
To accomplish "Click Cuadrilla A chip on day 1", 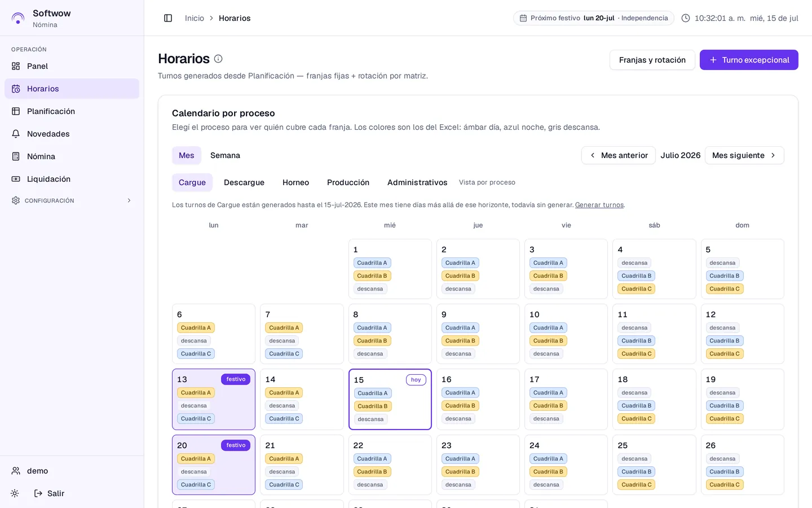I will coord(372,263).
